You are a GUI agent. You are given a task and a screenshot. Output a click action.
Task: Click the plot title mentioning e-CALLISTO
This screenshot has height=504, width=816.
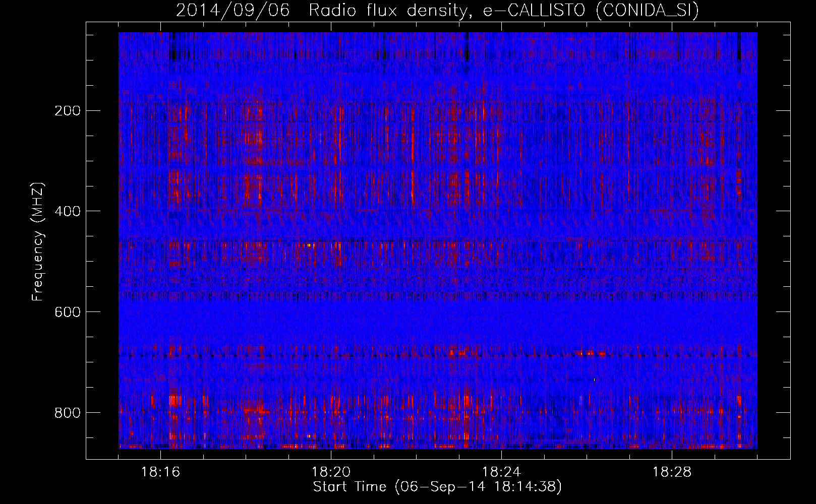point(438,11)
